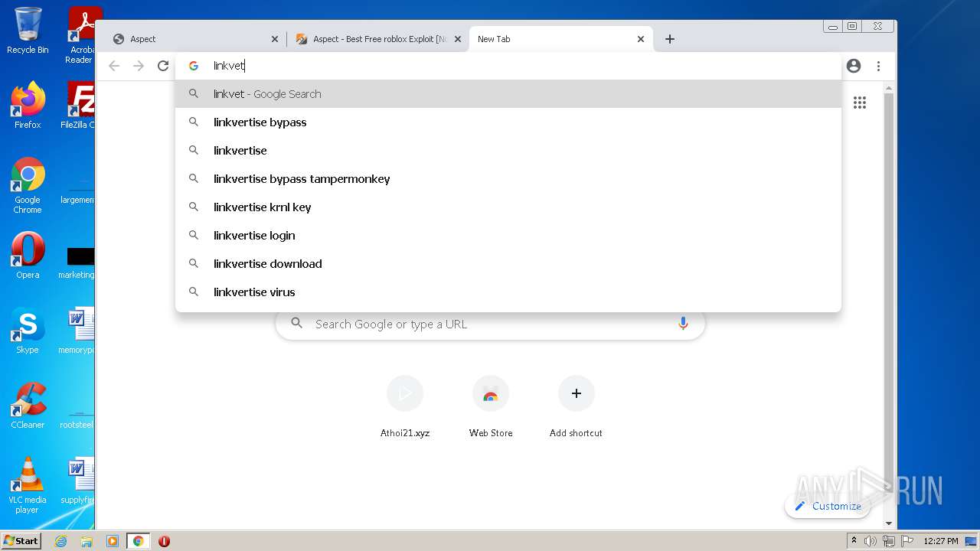Open the Web Store shortcut
The width and height of the screenshot is (980, 551).
[x=491, y=406]
